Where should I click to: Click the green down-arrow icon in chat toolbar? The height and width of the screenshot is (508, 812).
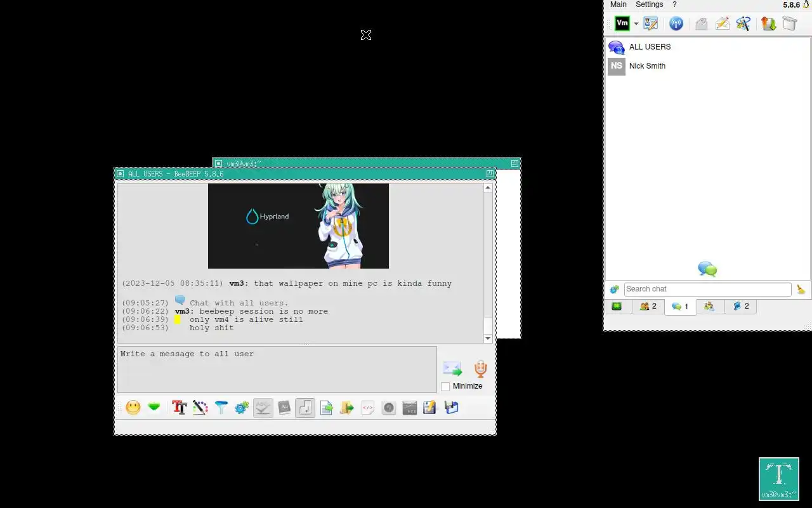coord(154,408)
